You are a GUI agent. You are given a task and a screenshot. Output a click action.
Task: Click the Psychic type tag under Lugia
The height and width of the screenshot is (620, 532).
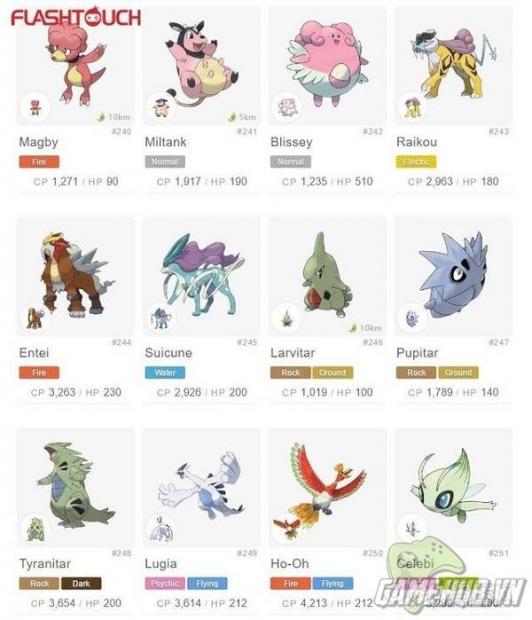tap(165, 583)
